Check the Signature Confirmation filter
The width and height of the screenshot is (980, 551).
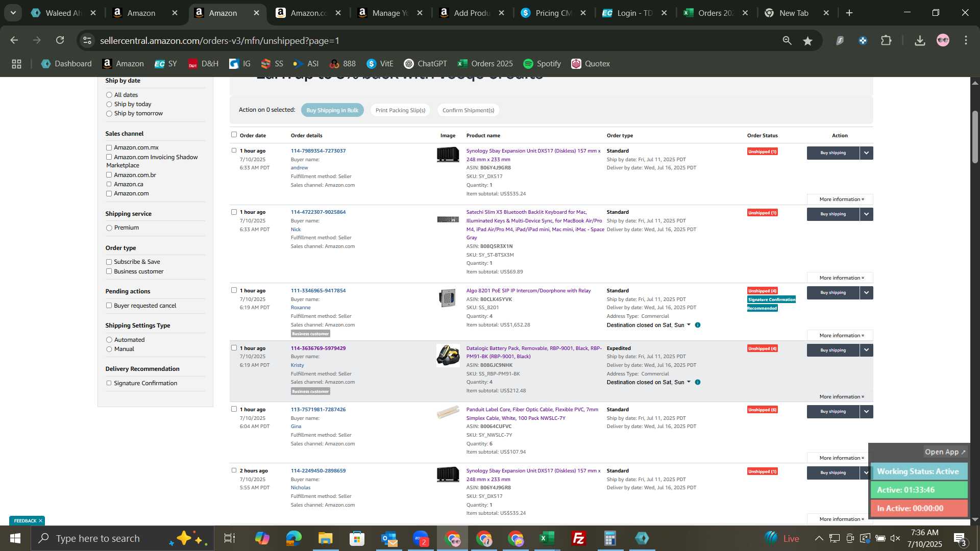click(109, 383)
